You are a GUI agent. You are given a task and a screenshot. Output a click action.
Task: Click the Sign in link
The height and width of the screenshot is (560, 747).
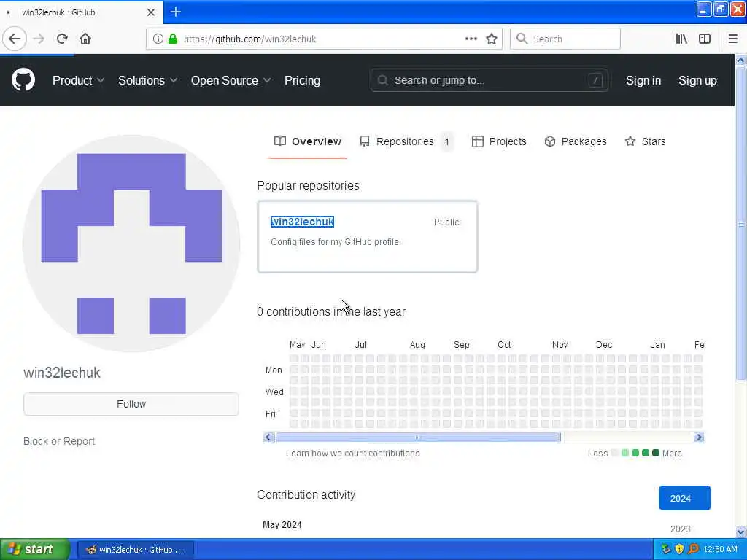point(643,80)
